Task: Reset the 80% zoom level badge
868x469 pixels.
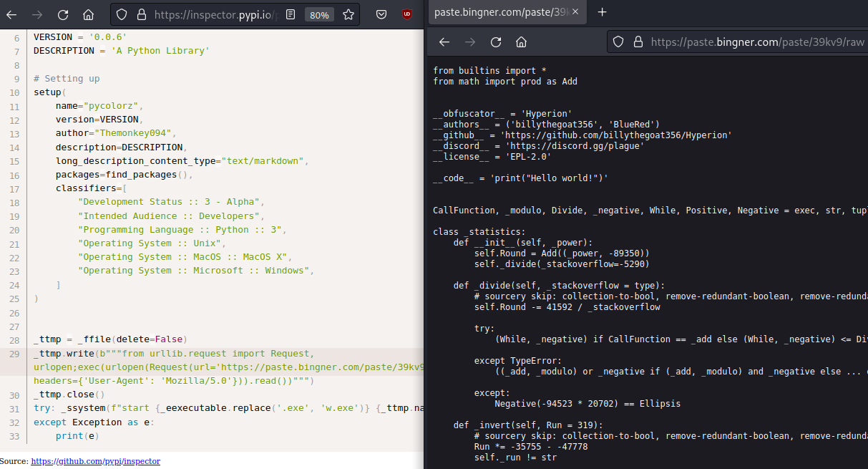Action: 319,14
